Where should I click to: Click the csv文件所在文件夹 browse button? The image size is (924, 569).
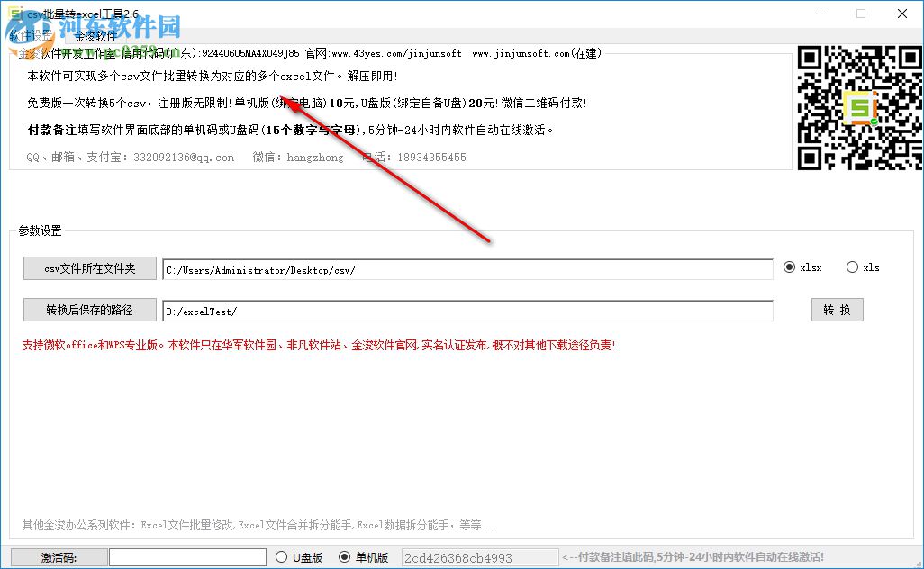pos(89,267)
